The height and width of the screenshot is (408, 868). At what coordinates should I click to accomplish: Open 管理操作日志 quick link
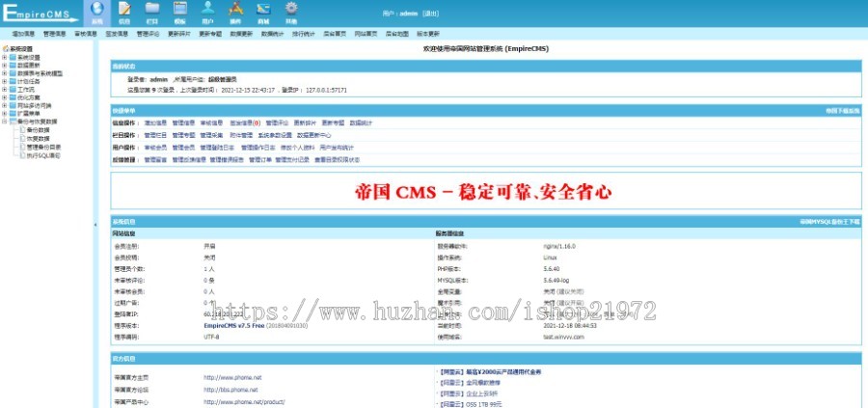[x=258, y=148]
